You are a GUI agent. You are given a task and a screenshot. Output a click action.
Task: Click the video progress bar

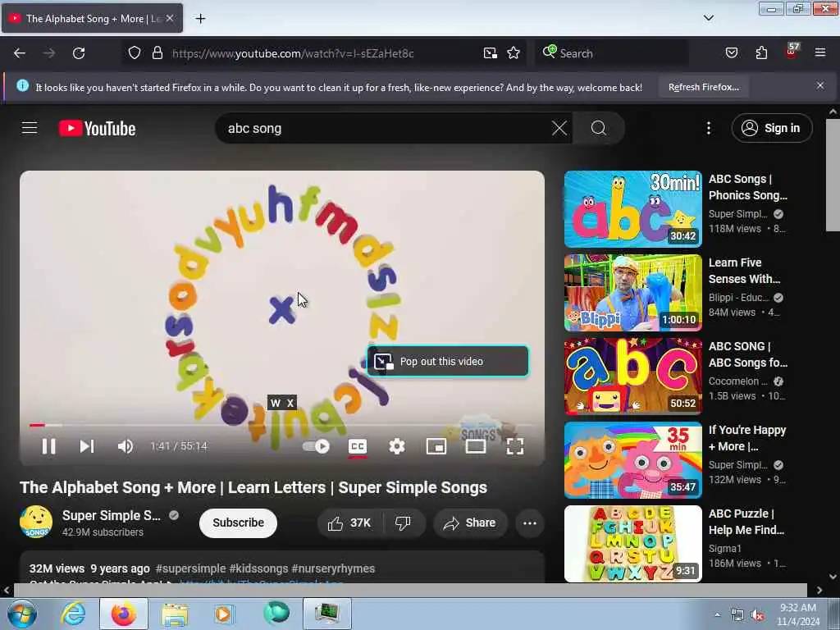(x=282, y=425)
